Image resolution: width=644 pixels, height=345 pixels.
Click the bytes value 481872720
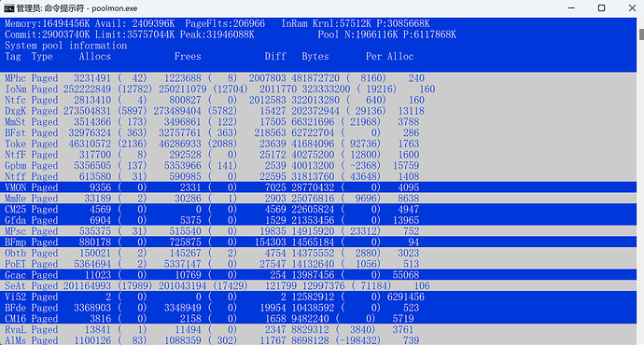tap(315, 78)
